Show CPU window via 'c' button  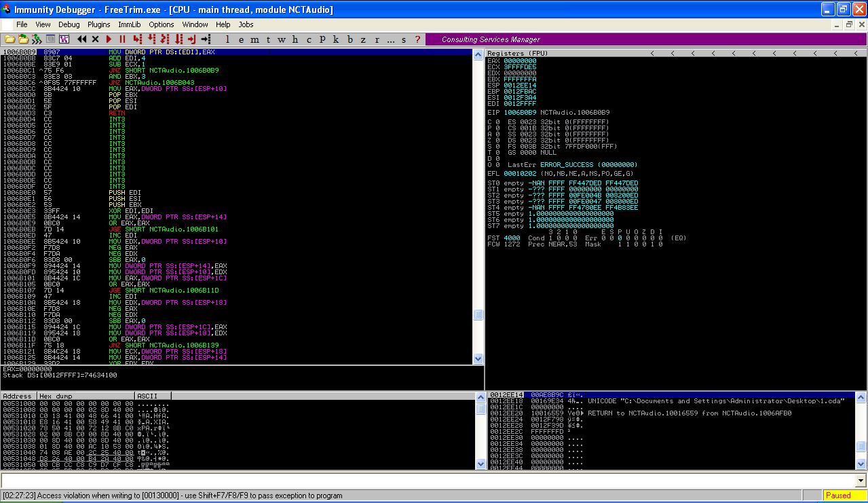pos(309,39)
